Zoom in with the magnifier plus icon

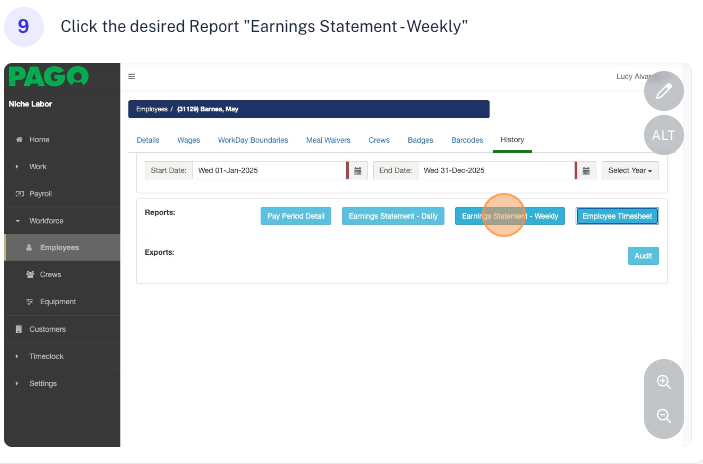664,381
